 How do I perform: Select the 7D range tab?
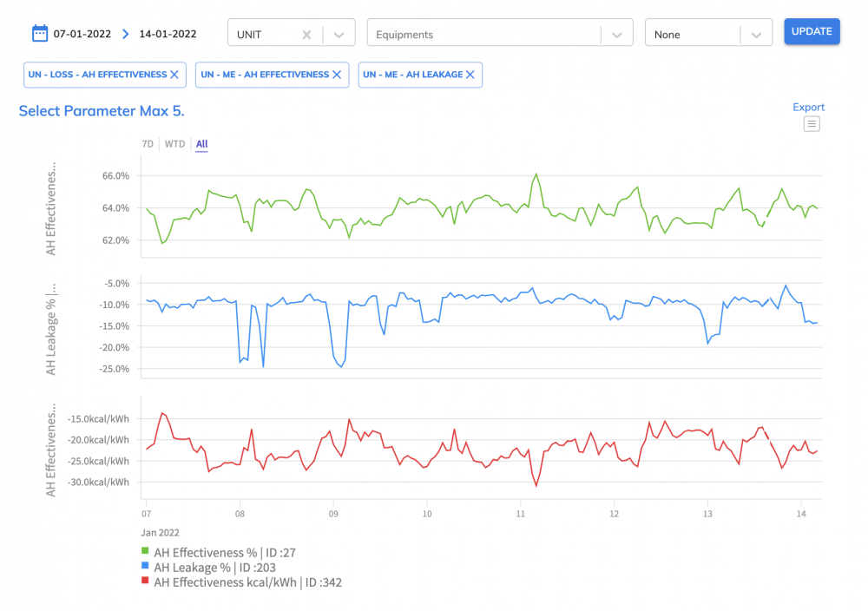tap(148, 144)
